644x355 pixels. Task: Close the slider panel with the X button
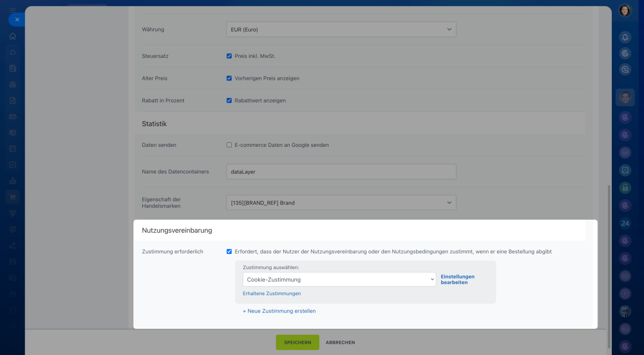(x=17, y=20)
